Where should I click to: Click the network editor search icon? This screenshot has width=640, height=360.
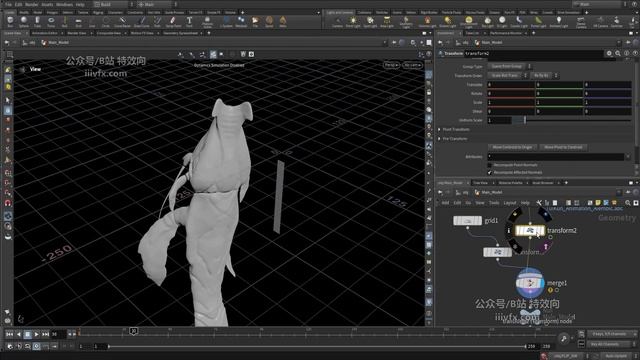(x=628, y=202)
